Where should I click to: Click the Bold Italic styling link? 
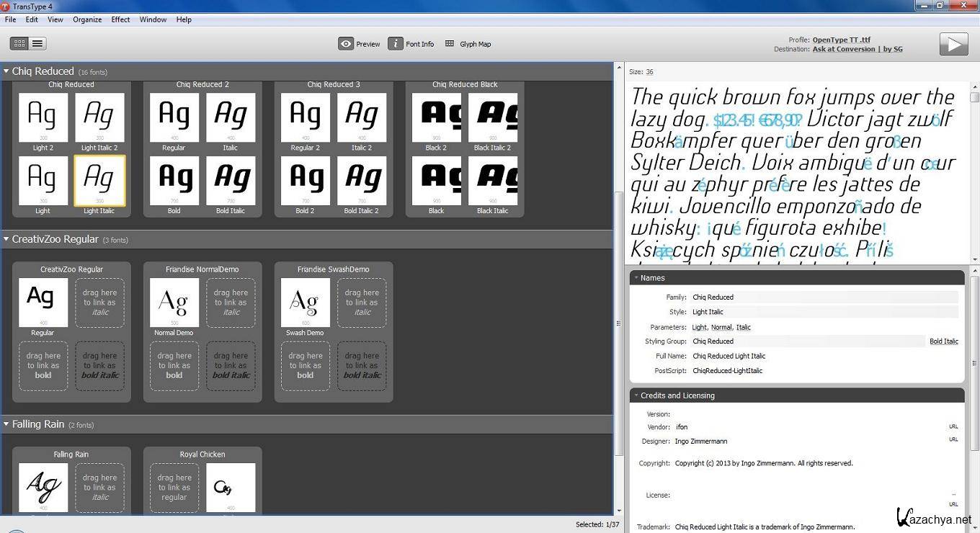coord(943,341)
